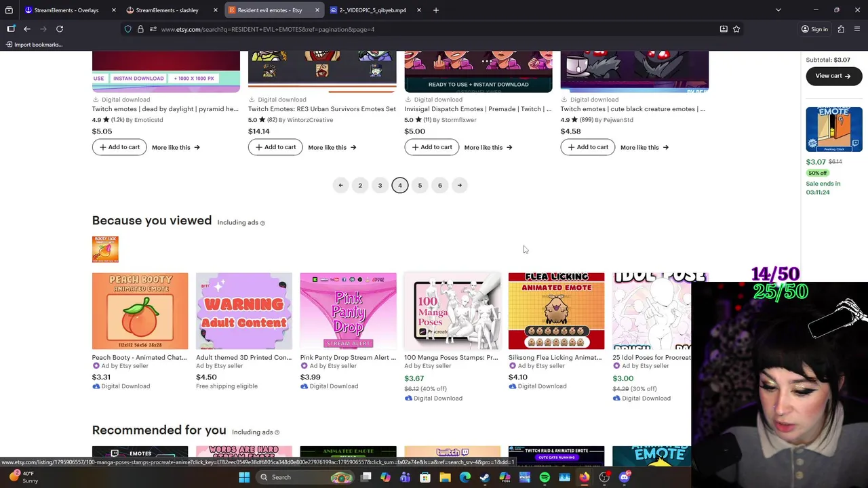Click the taskbar Search box

[x=306, y=477]
